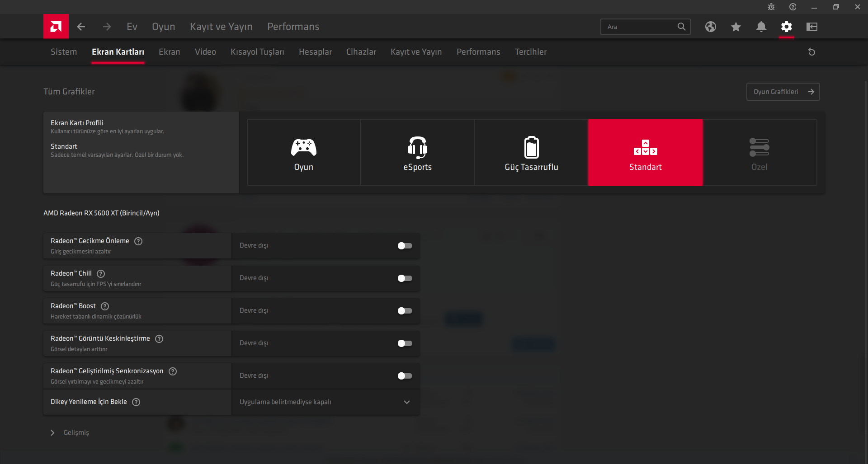Select the eSports headset profile
The width and height of the screenshot is (868, 464).
[x=418, y=153]
